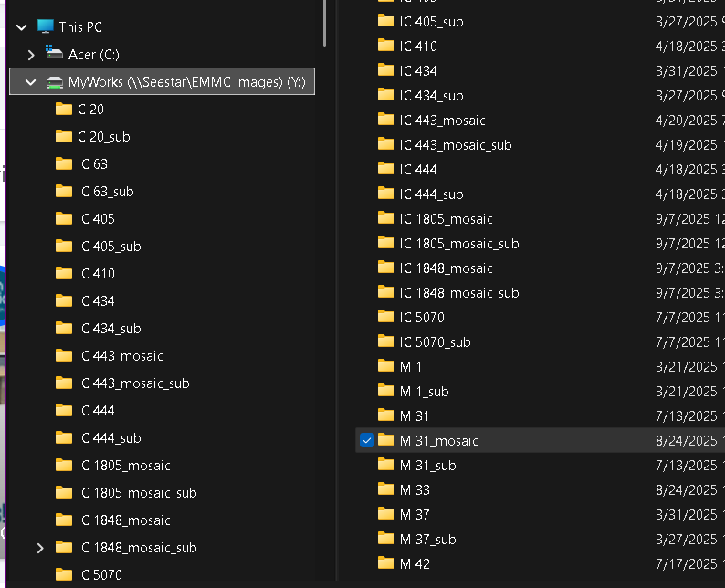Expand the Acer (C:) drive node
The image size is (725, 588).
(31, 55)
